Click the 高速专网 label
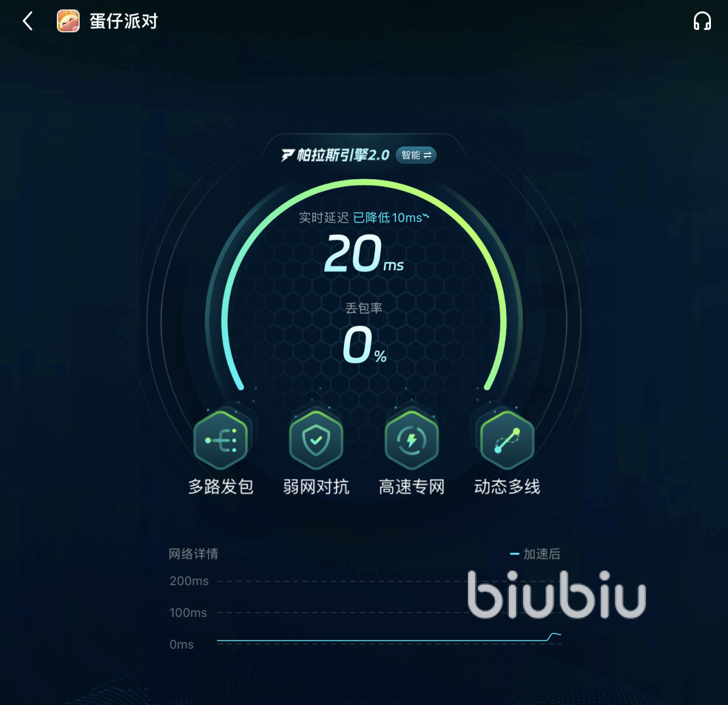Viewport: 728px width, 705px height. pyautogui.click(x=412, y=487)
